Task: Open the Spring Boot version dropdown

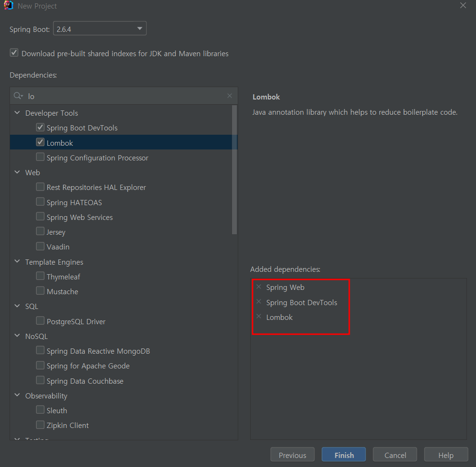Action: (x=100, y=29)
